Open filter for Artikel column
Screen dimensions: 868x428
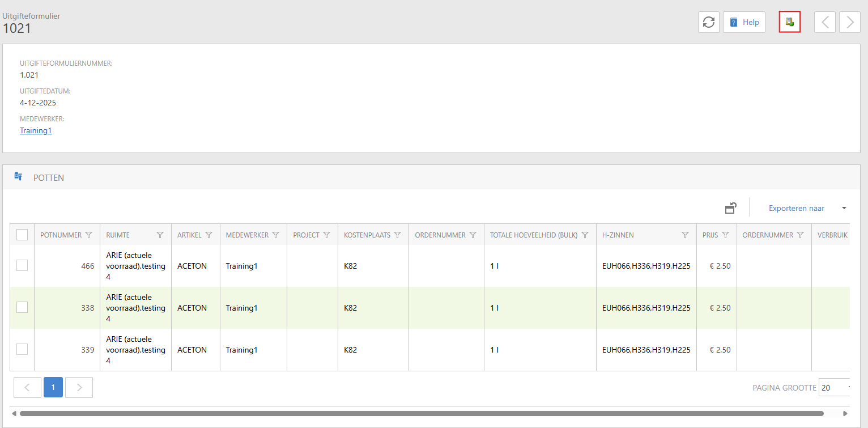(x=209, y=235)
